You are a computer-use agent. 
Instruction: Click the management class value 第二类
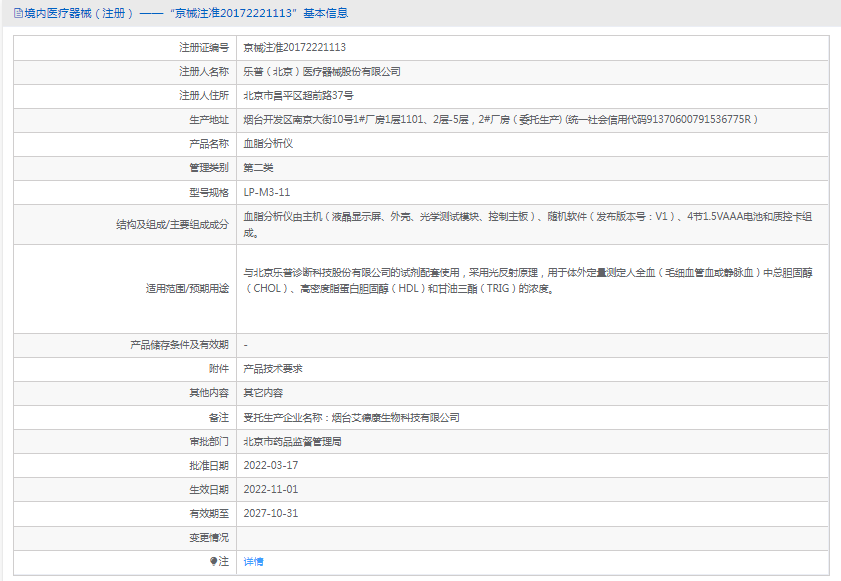[x=259, y=168]
